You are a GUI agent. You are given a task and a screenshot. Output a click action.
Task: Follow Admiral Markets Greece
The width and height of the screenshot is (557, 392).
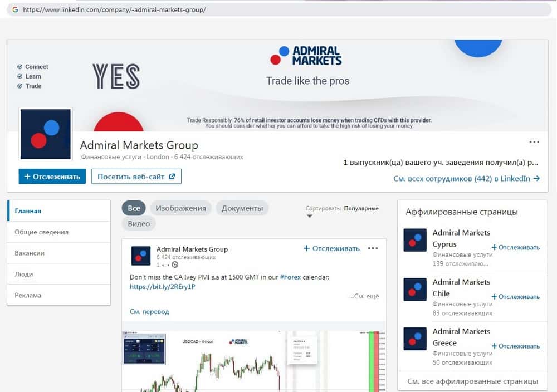pyautogui.click(x=515, y=346)
